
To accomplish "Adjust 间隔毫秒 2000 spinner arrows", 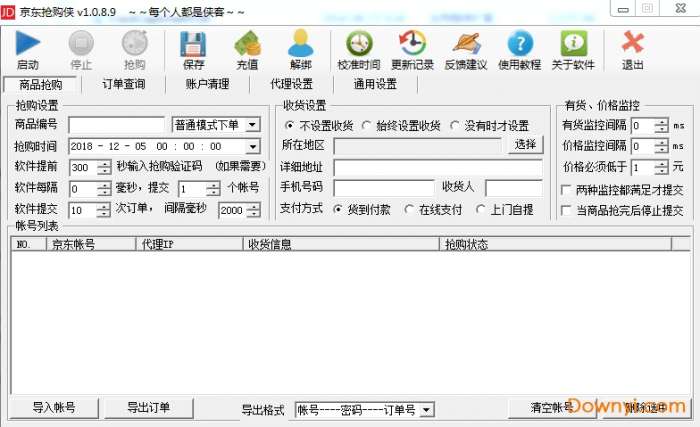I will coord(254,210).
